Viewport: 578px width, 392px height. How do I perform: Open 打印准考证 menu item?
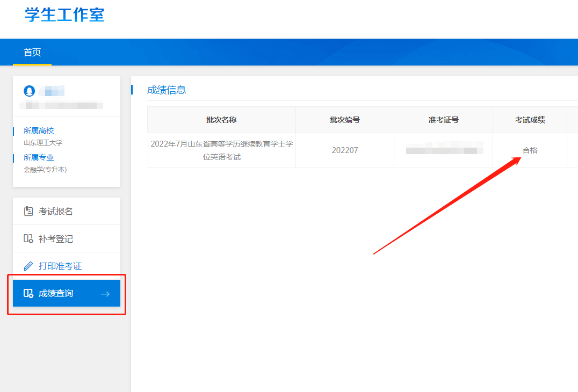tap(67, 266)
